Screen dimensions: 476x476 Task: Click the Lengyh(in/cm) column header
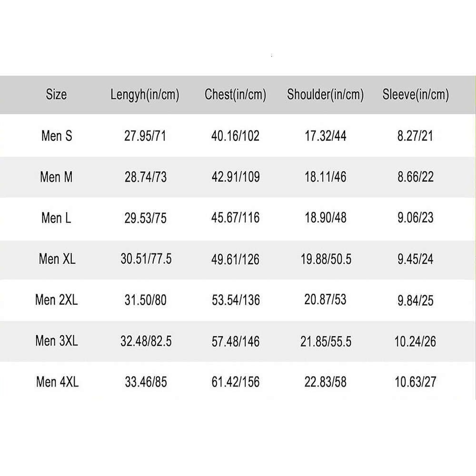pyautogui.click(x=145, y=95)
